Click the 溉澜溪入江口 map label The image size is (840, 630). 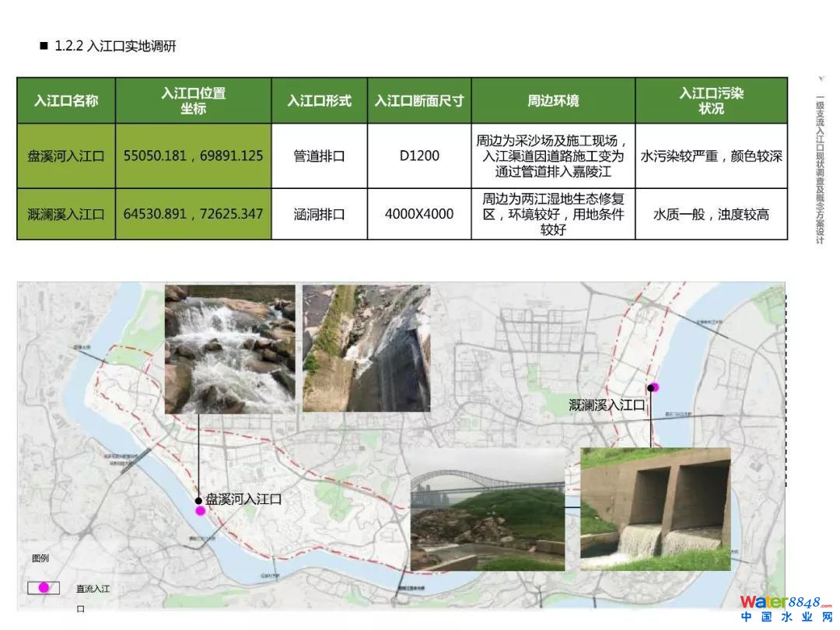[x=607, y=405]
